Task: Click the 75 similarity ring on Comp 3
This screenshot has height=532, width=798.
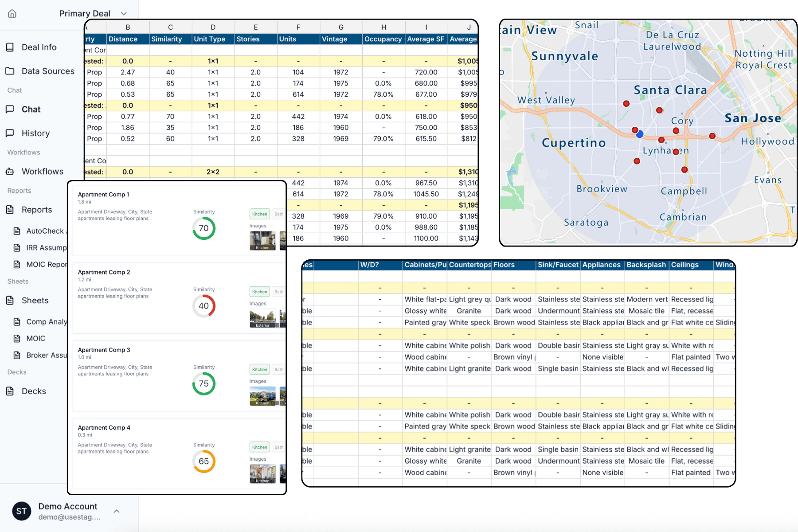Action: (x=203, y=384)
